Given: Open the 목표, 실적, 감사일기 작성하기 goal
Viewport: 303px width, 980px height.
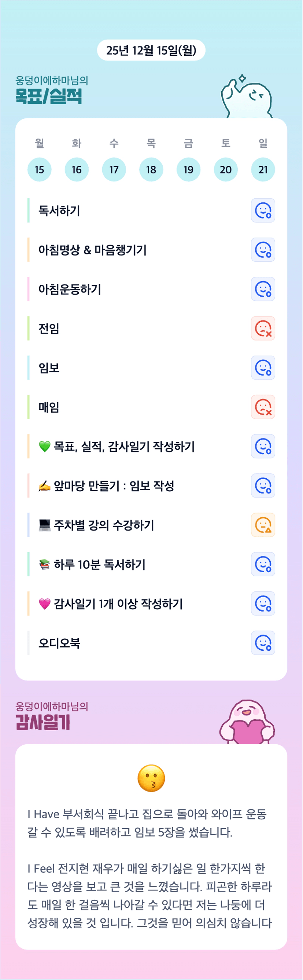Looking at the screenshot, I should point(124,447).
